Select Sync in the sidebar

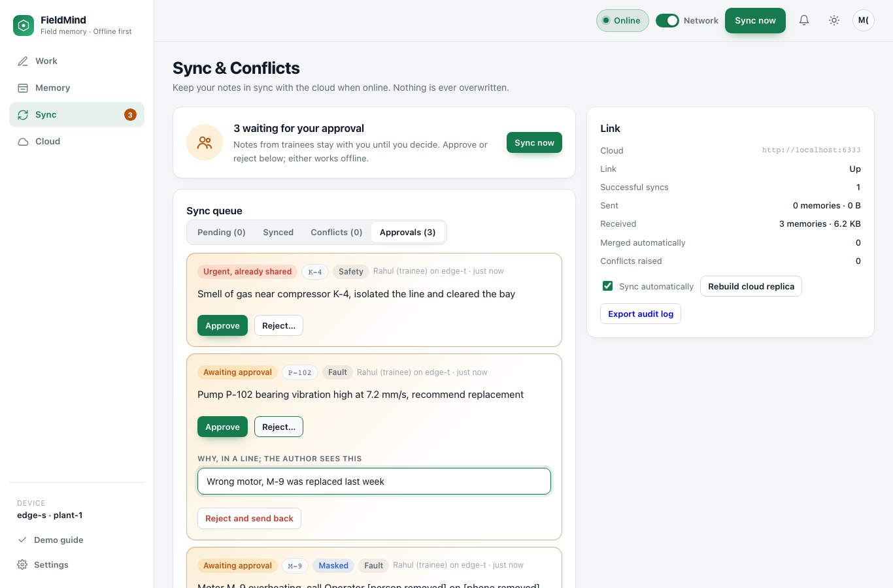coord(76,115)
